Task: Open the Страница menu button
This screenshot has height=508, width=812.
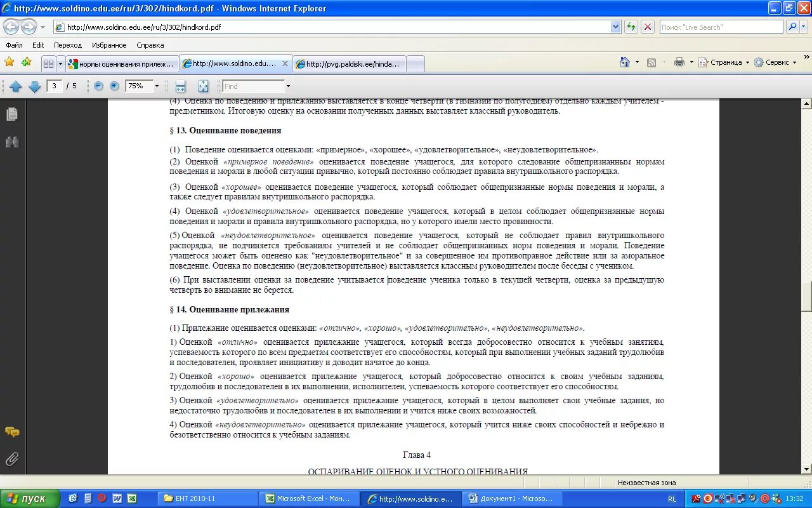Action: 723,62
